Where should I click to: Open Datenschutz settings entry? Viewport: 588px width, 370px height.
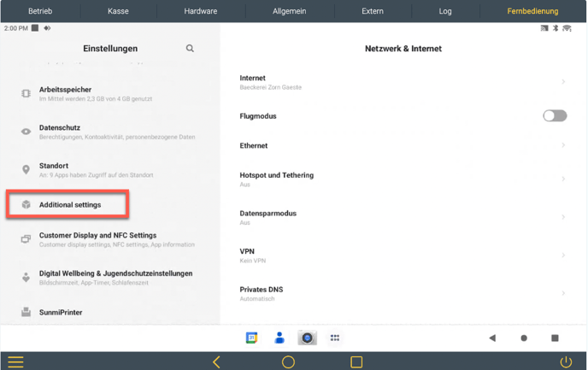point(60,132)
